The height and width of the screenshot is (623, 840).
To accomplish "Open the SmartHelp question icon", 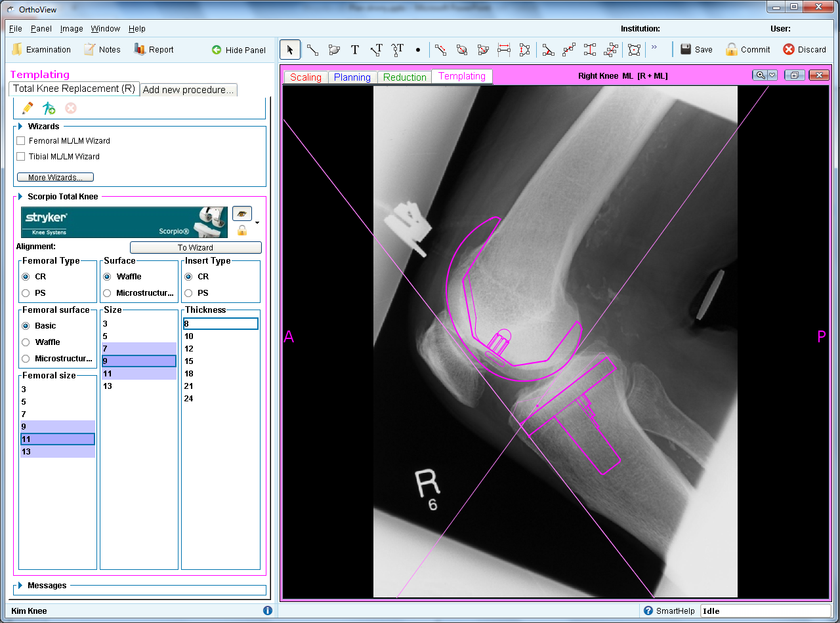I will point(648,611).
